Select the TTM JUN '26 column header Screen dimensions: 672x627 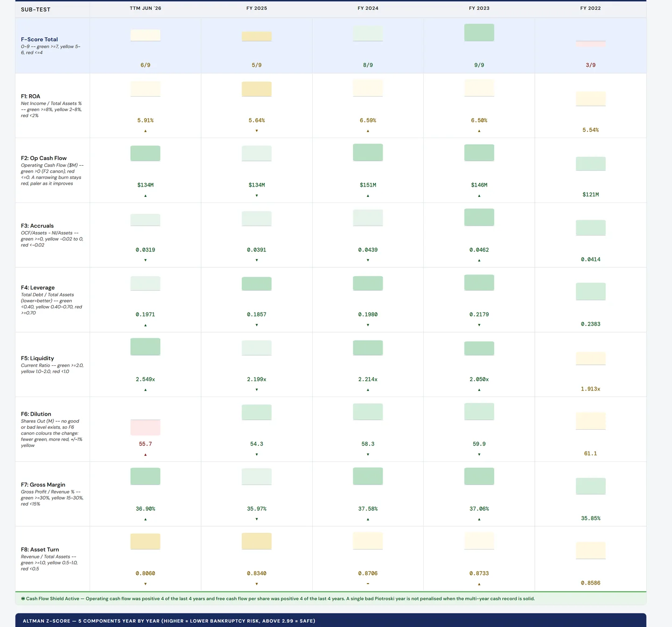(146, 8)
